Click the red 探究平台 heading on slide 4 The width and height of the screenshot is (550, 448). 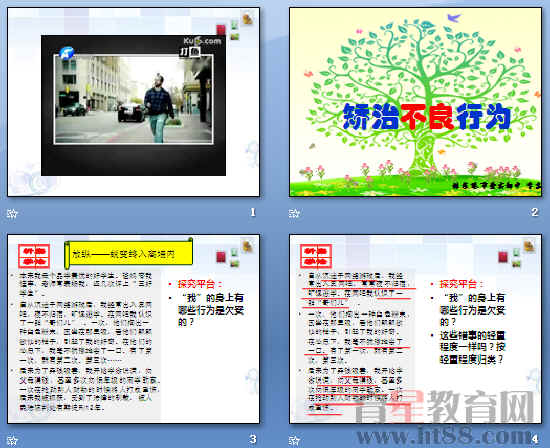461,284
